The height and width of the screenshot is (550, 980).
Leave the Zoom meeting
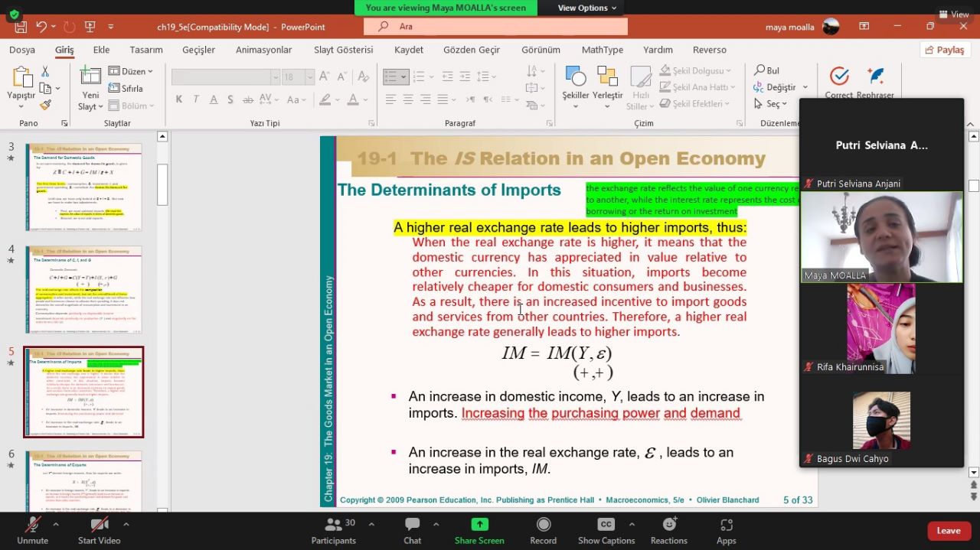tap(949, 530)
